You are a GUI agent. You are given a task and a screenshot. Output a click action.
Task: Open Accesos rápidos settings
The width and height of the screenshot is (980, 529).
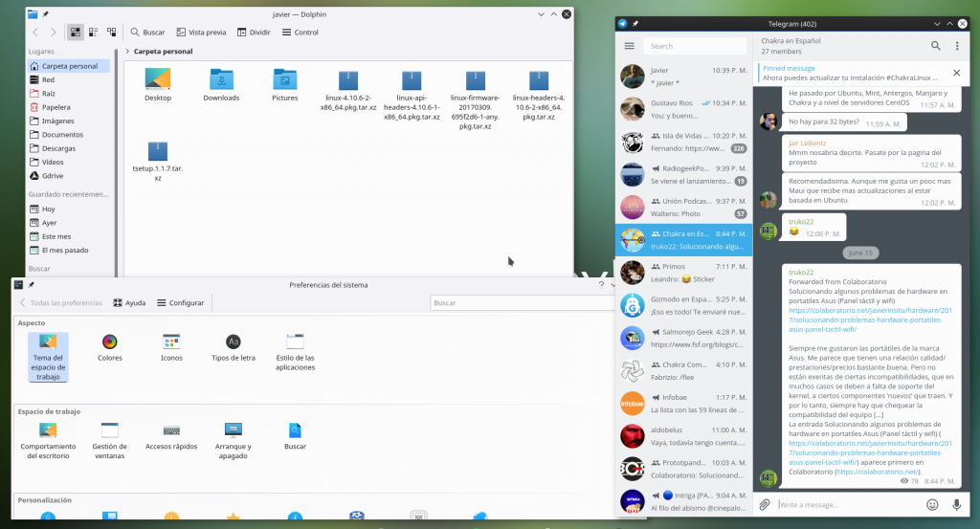point(171,436)
